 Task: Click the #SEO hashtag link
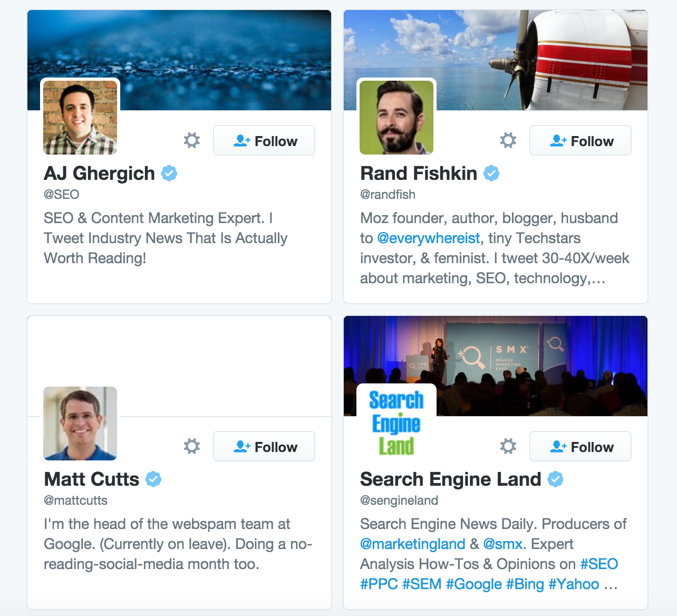click(x=599, y=564)
